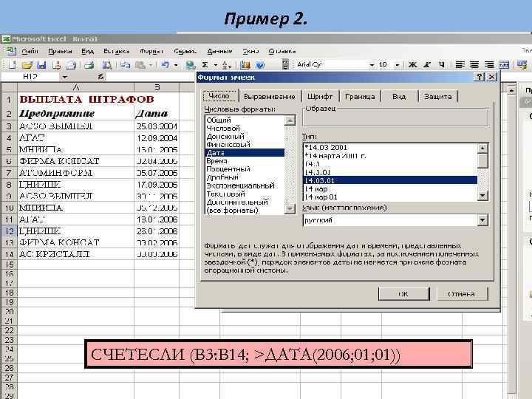The height and width of the screenshot is (399, 532).
Task: Select Текстовый number format
Action: [245, 194]
